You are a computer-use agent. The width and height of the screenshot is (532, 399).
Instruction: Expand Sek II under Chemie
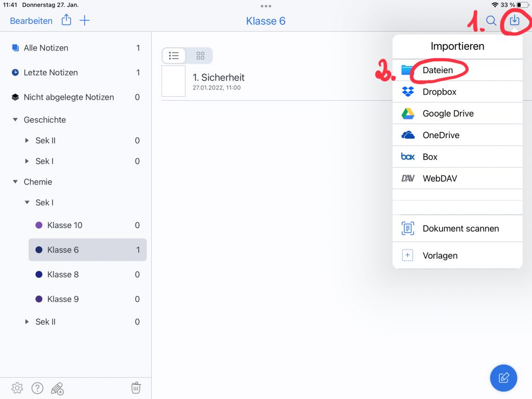click(27, 322)
